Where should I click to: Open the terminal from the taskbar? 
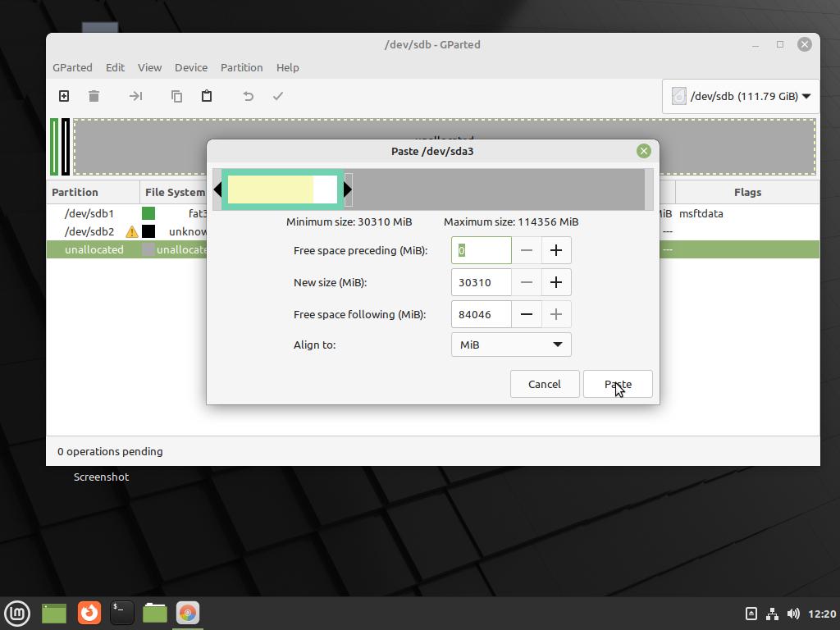[121, 613]
